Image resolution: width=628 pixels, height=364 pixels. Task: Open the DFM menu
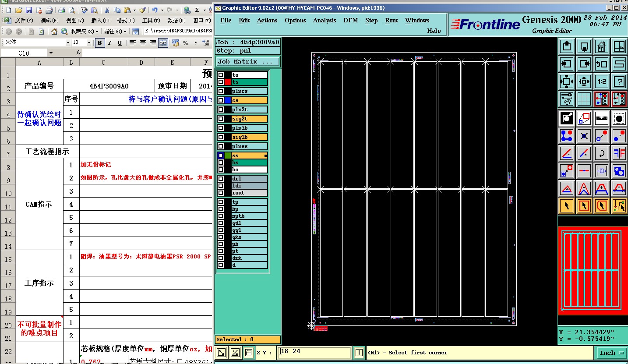pyautogui.click(x=350, y=20)
